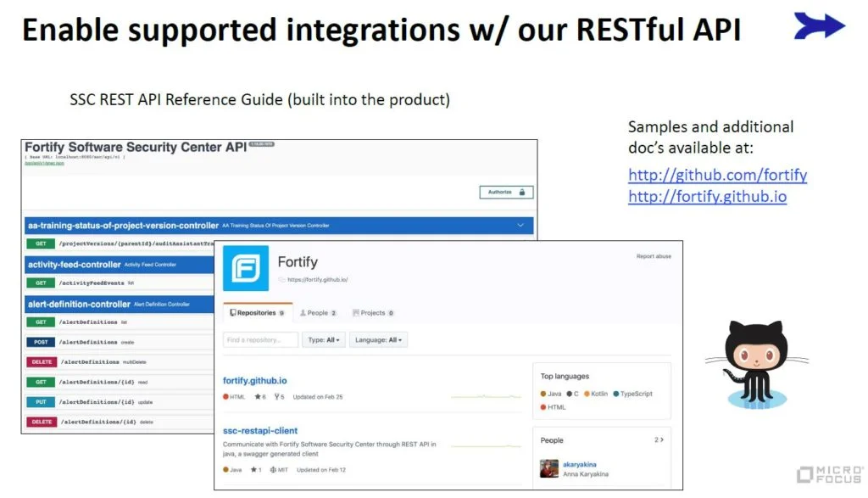Open the Language: All dropdown
868x498 pixels.
[378, 340]
